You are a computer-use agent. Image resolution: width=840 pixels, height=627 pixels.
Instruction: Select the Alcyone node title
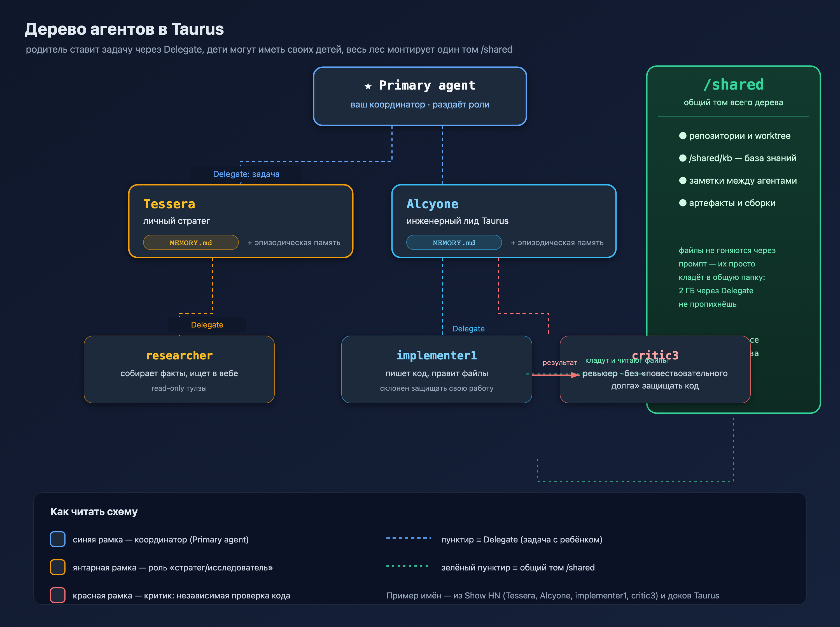point(432,204)
